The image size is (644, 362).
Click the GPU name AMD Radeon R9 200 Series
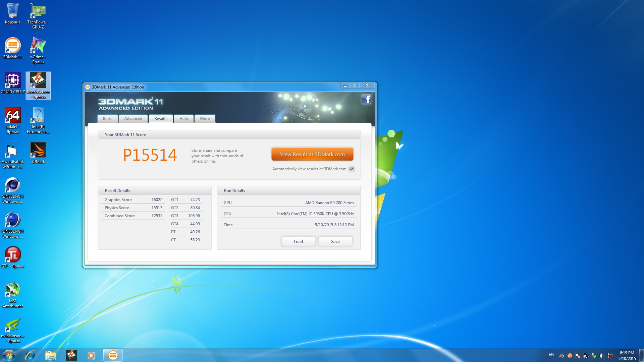point(329,203)
